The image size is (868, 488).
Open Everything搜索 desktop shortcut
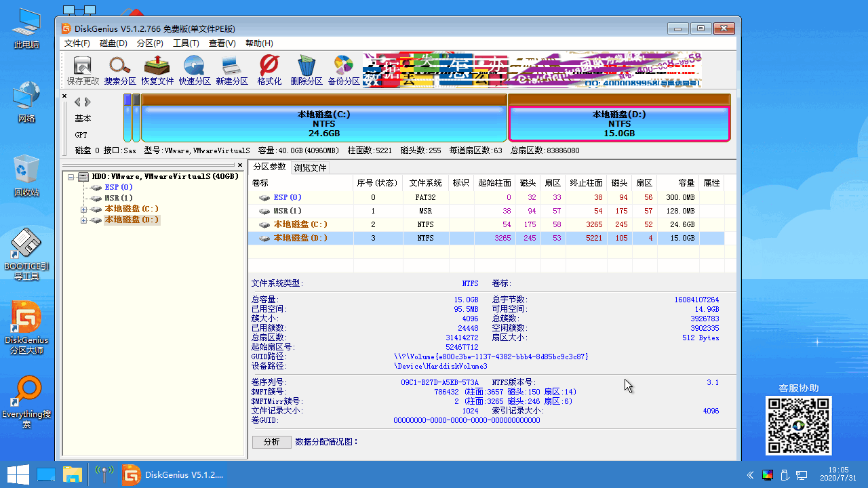pyautogui.click(x=26, y=403)
